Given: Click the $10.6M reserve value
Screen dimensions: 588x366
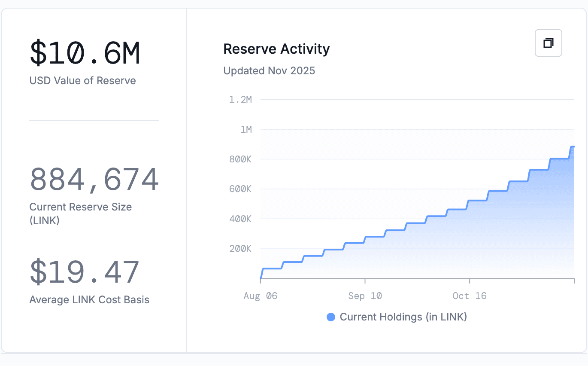Looking at the screenshot, I should 85,52.
